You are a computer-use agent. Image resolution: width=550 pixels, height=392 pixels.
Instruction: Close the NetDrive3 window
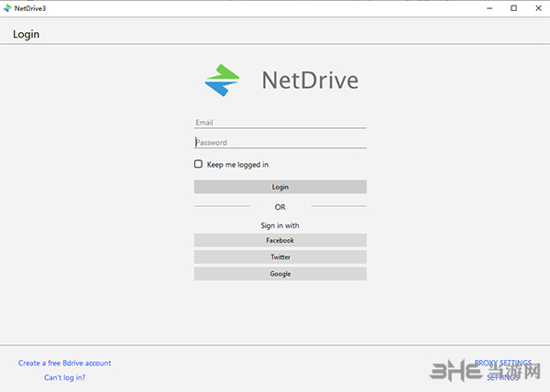point(538,8)
